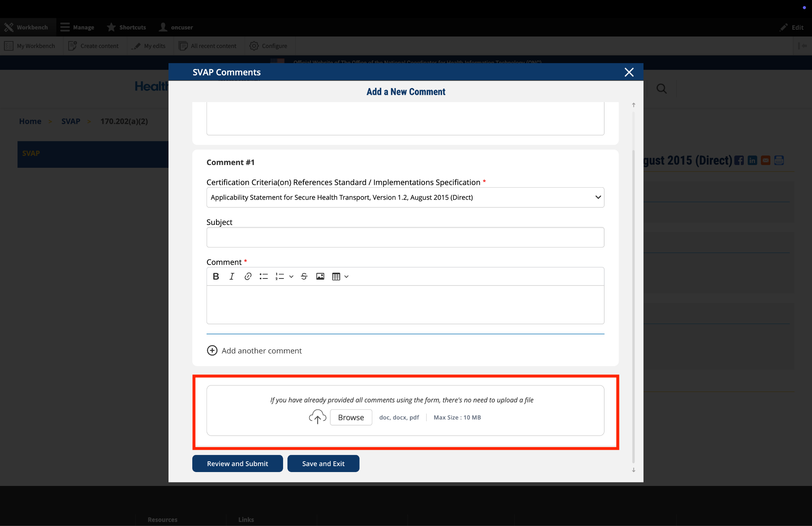The image size is (812, 526).
Task: Click the Review and Submit button
Action: [x=237, y=463]
